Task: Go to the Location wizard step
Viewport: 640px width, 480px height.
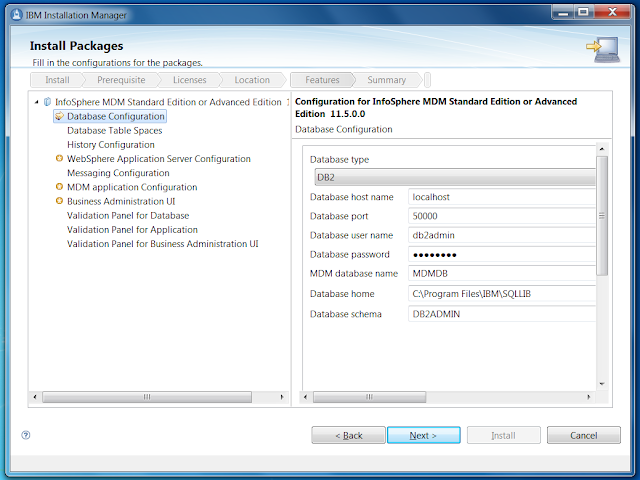Action: click(x=252, y=80)
